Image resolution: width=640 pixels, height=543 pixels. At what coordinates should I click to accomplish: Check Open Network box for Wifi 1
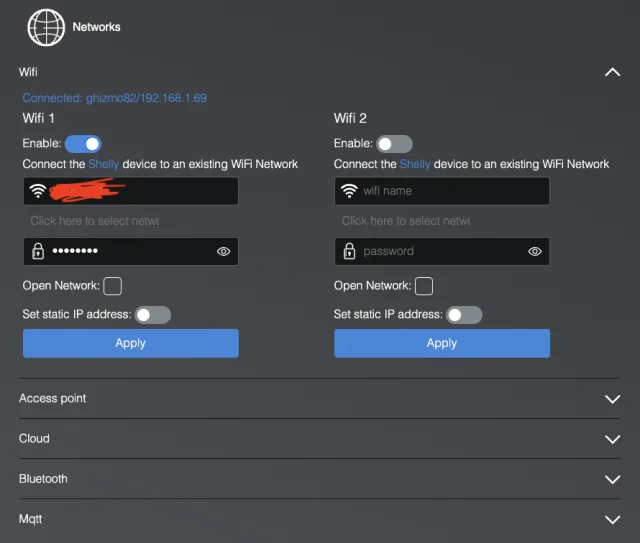point(113,287)
